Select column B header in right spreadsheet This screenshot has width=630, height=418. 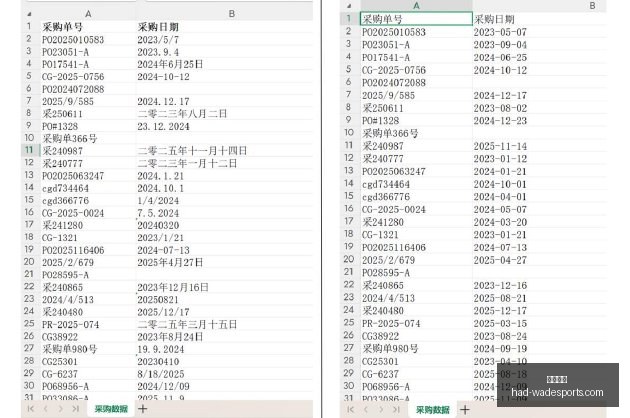point(592,6)
